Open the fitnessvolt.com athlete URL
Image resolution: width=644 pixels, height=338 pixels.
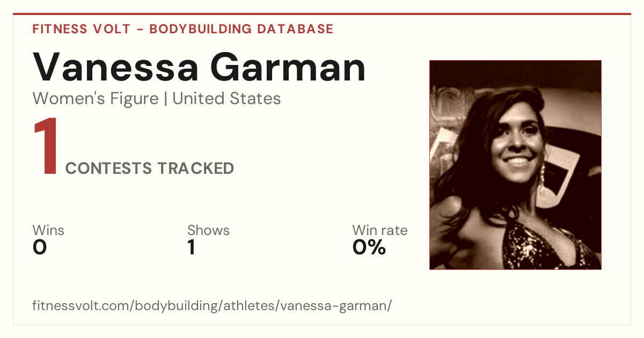tap(212, 306)
